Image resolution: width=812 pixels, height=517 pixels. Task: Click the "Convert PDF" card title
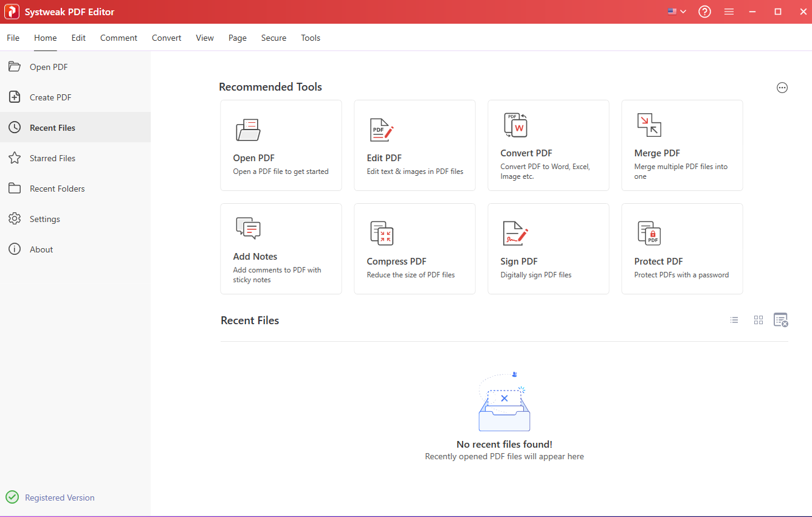click(x=526, y=153)
